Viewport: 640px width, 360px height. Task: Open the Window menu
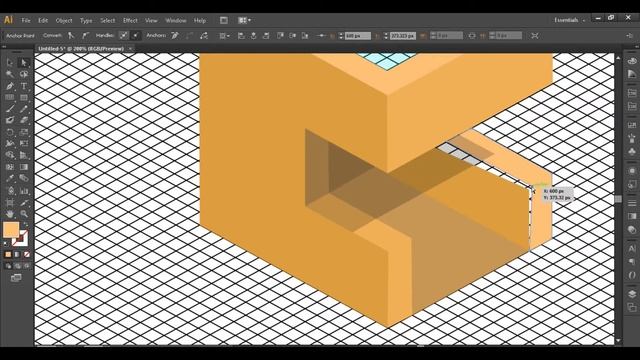coord(176,20)
